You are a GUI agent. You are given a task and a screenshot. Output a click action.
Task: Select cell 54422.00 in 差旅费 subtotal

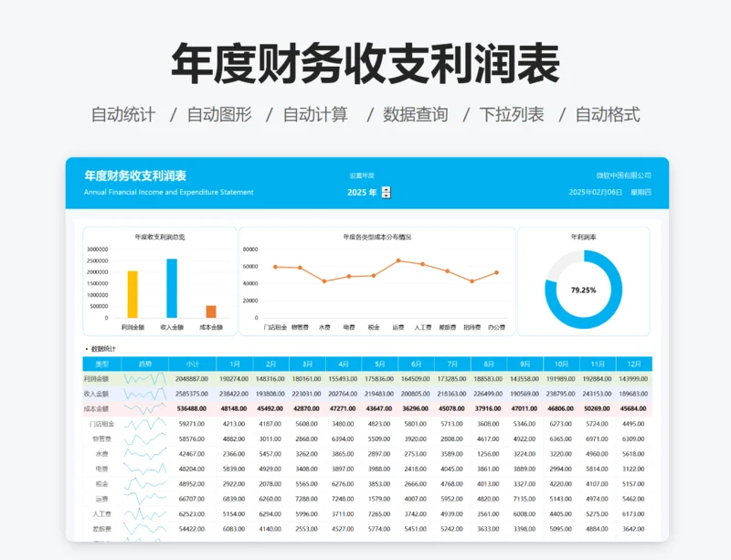pos(192,529)
